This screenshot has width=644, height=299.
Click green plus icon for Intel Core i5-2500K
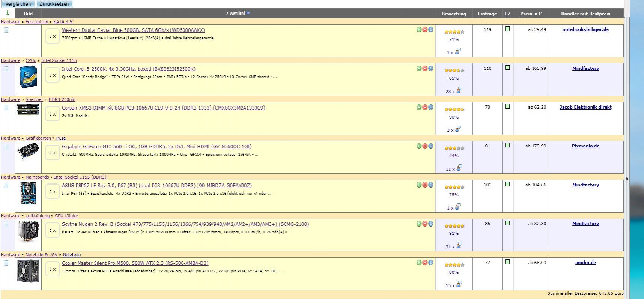coord(419,68)
